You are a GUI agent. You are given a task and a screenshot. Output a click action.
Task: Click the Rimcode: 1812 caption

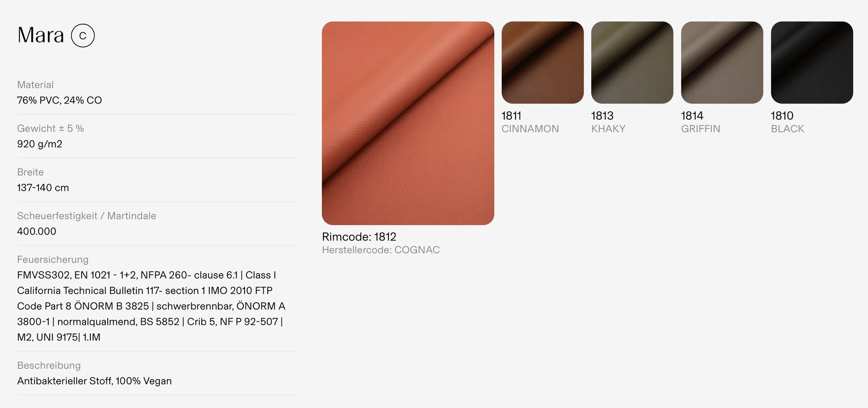[x=359, y=237]
